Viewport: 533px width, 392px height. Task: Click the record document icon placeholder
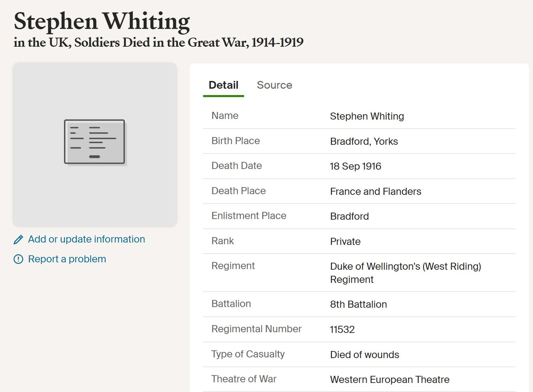(x=94, y=142)
